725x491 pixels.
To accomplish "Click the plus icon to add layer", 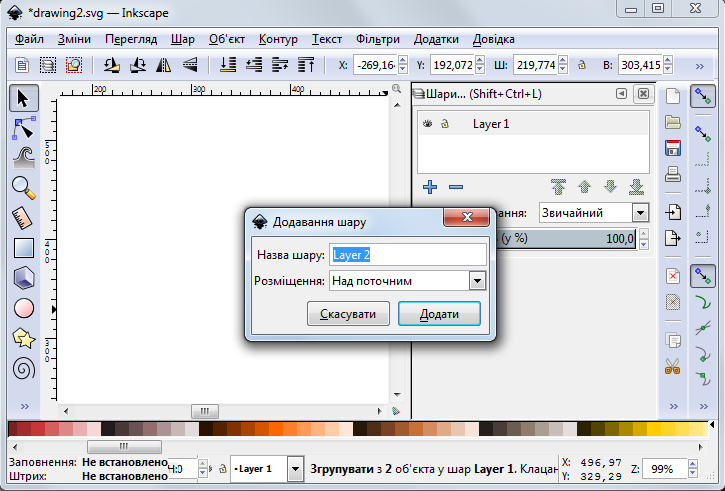I will click(x=430, y=187).
